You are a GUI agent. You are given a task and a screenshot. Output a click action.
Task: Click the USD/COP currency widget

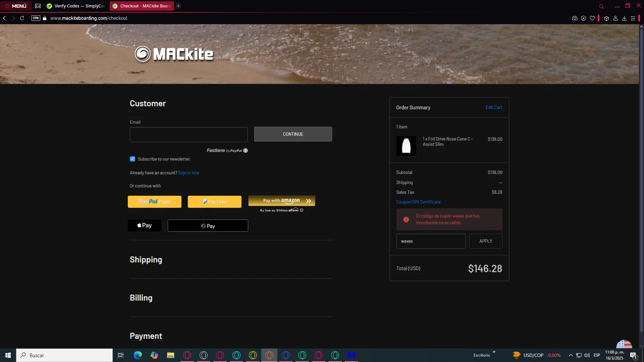(537, 355)
